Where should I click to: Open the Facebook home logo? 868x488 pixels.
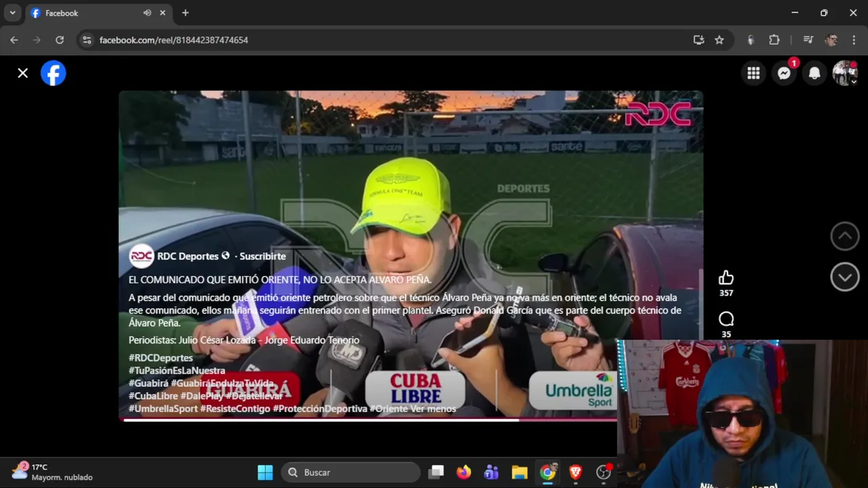pos(53,73)
